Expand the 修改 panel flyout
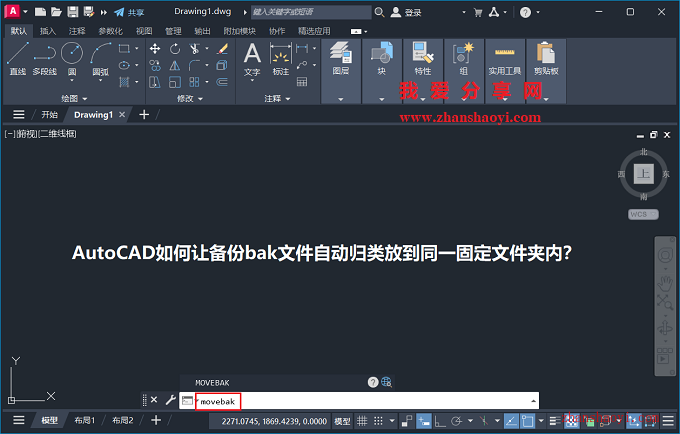680x434 pixels. 190,98
